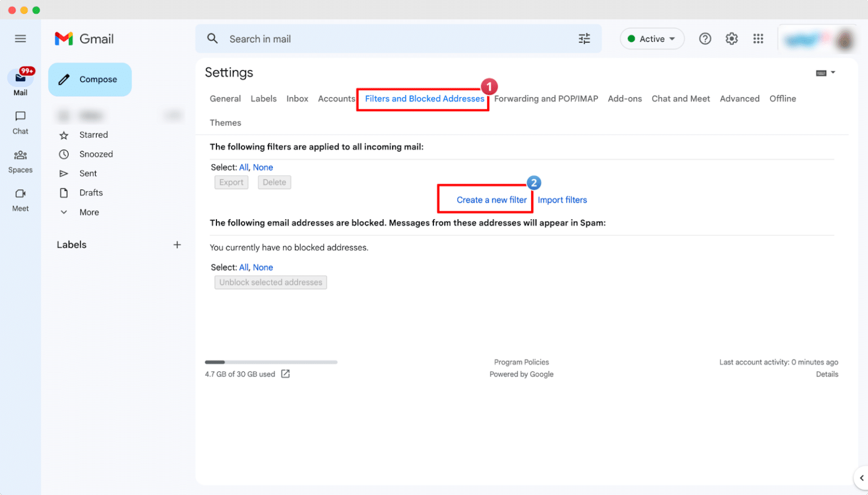
Task: Open the Google apps grid icon
Action: pos(758,38)
